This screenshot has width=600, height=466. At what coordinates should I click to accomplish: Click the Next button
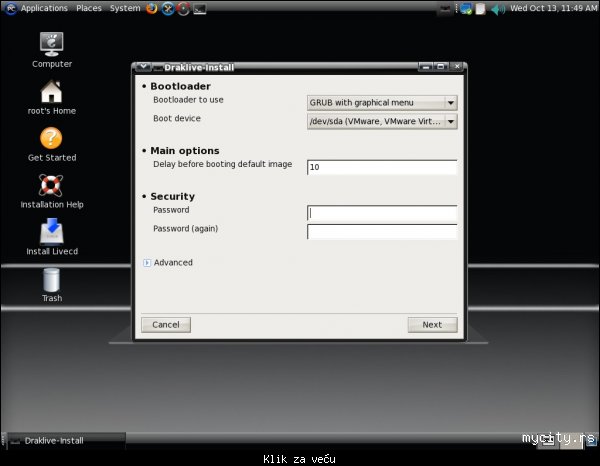(432, 324)
